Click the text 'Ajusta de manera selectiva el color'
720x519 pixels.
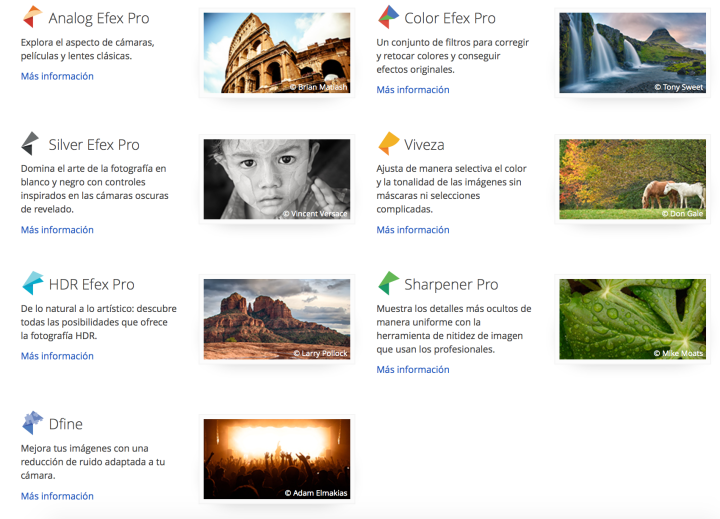click(451, 169)
